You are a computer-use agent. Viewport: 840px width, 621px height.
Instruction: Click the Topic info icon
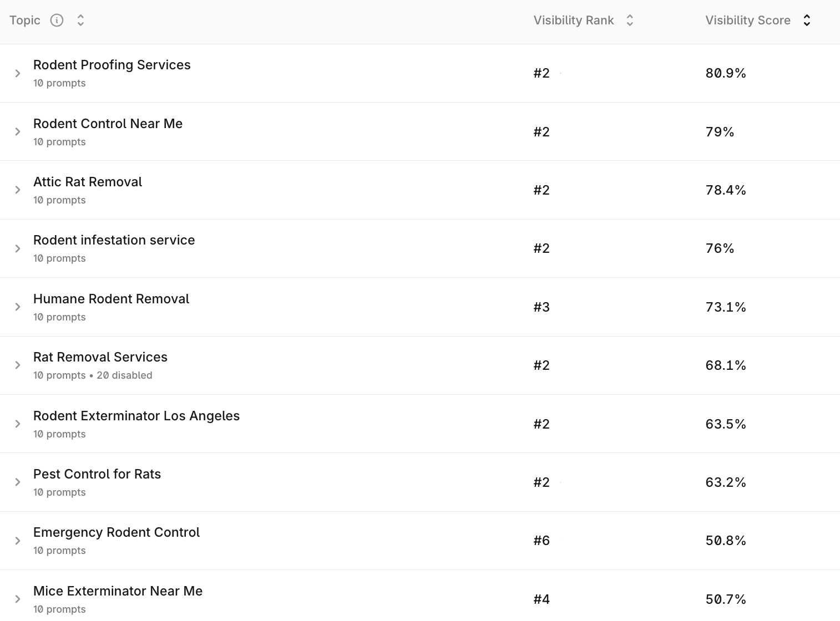pyautogui.click(x=57, y=21)
